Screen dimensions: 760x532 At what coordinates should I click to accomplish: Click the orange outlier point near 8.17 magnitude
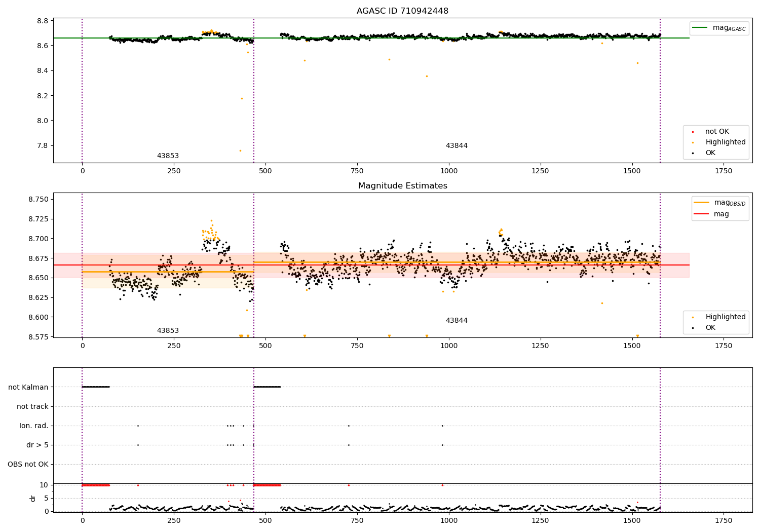(242, 98)
